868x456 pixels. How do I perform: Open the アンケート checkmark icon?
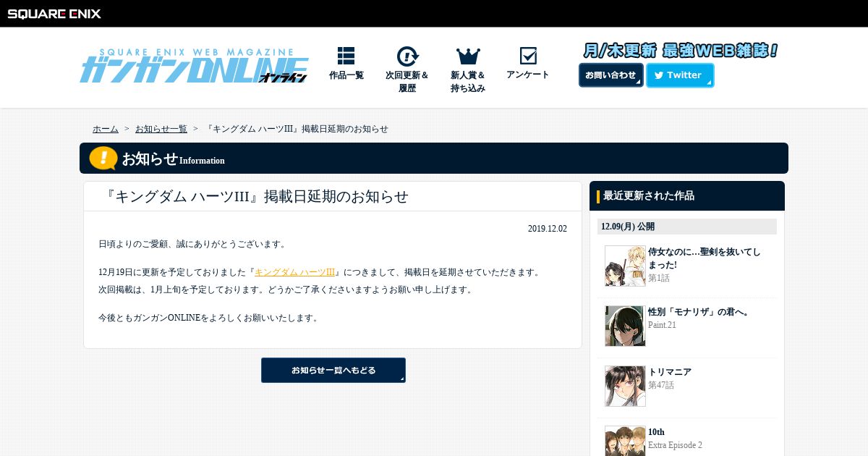(528, 56)
